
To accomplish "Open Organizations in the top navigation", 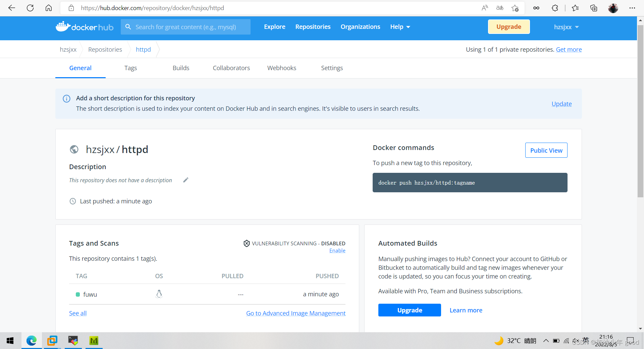I will point(361,27).
